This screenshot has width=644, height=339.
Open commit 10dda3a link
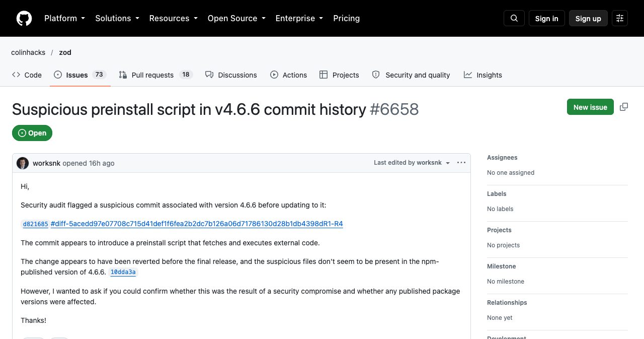[x=123, y=272]
